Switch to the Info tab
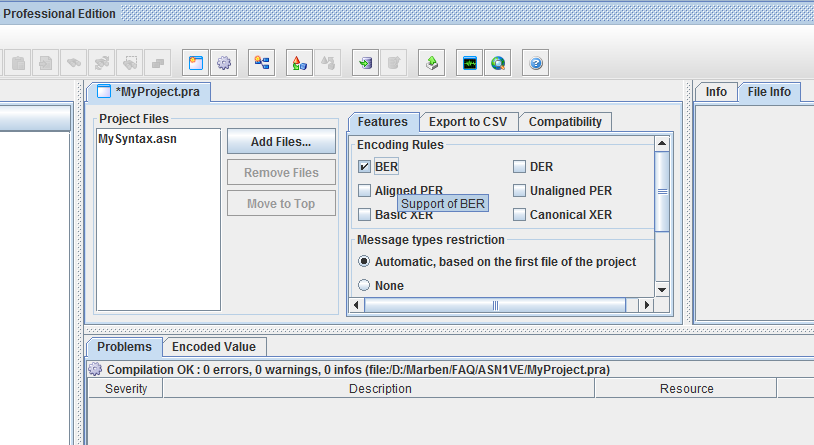Screen dimensions: 814x445 (716, 92)
